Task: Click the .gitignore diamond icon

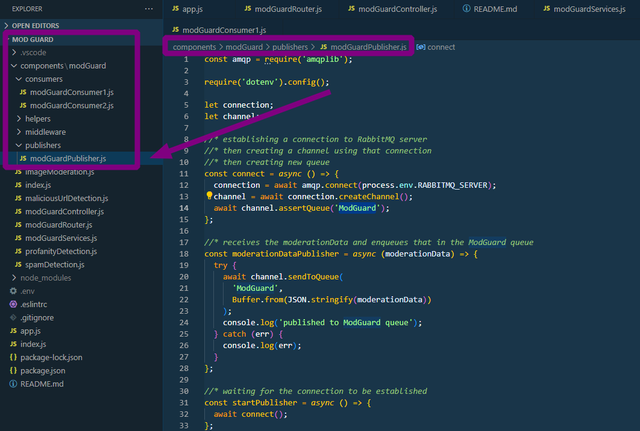Action: pyautogui.click(x=13, y=318)
